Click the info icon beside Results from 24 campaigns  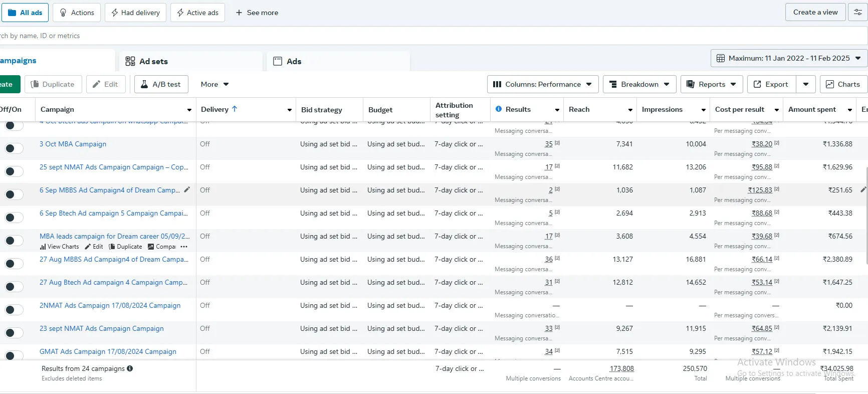(x=130, y=368)
